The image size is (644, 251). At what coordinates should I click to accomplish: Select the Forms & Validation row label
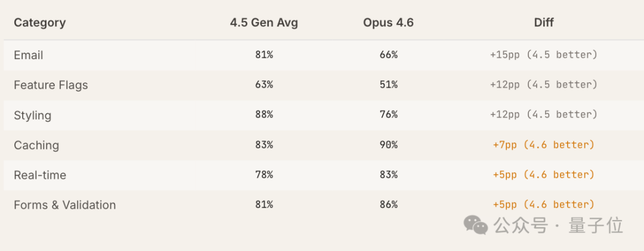(64, 204)
